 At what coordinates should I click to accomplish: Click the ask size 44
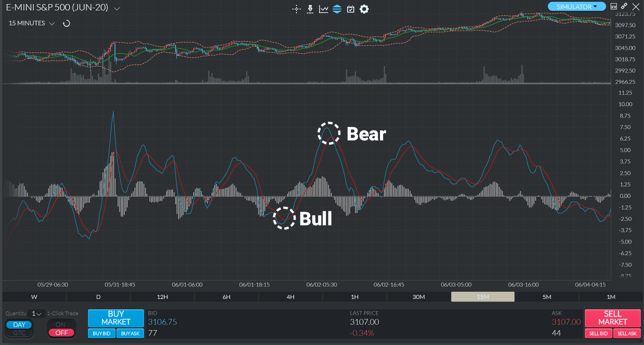[556, 333]
